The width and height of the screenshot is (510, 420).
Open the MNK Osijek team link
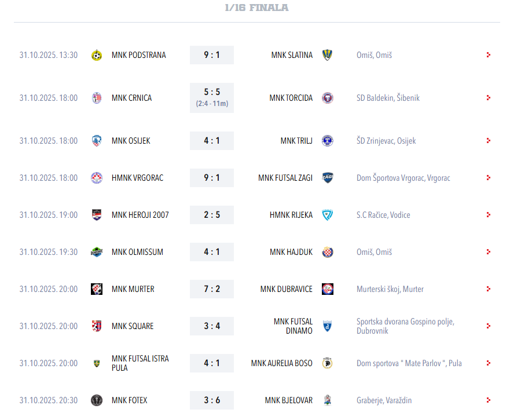pyautogui.click(x=131, y=141)
